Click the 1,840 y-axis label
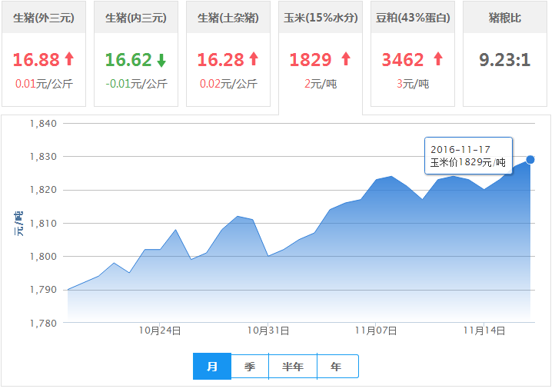The image size is (555, 392). (x=43, y=124)
